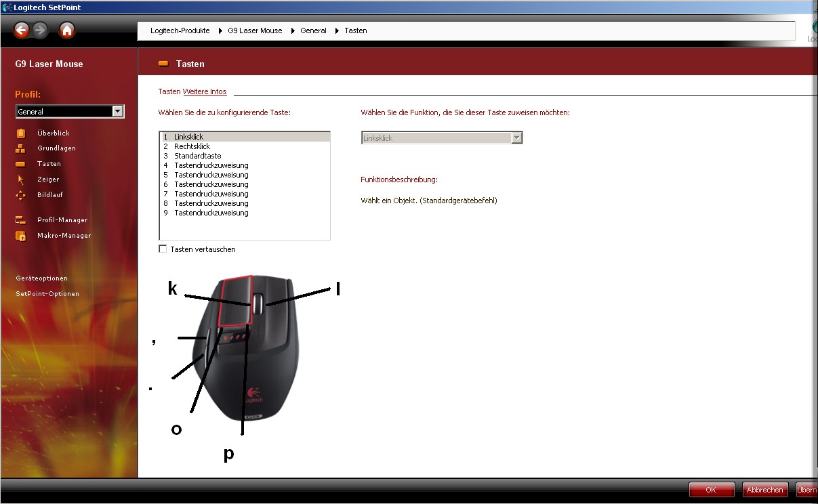This screenshot has width=818, height=504.
Task: Go to the home page icon
Action: click(x=66, y=30)
